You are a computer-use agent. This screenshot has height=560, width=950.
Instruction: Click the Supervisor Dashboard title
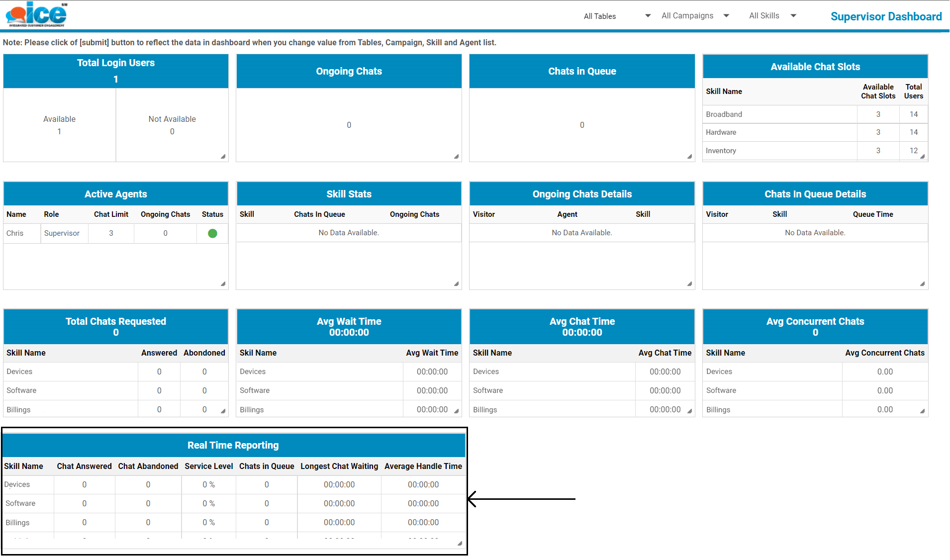(x=886, y=16)
